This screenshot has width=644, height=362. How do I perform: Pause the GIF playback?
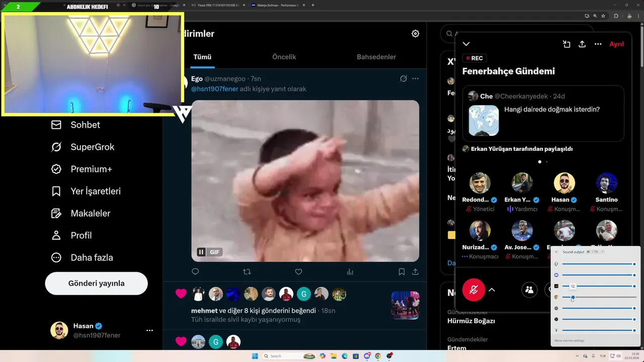coord(201,252)
